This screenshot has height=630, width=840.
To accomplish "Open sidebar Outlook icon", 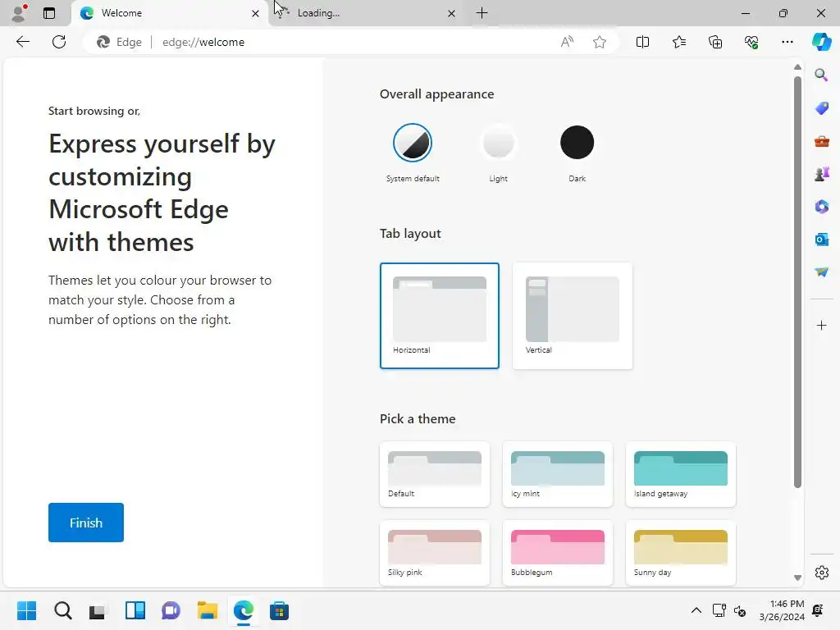I will [821, 239].
